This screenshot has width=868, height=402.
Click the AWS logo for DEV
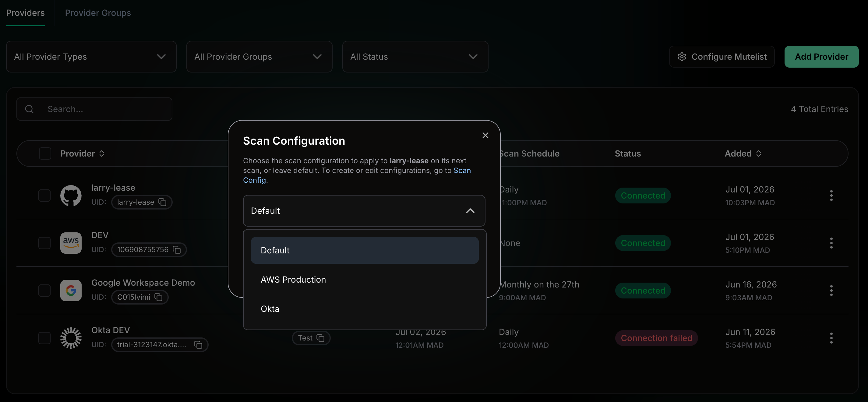point(71,243)
